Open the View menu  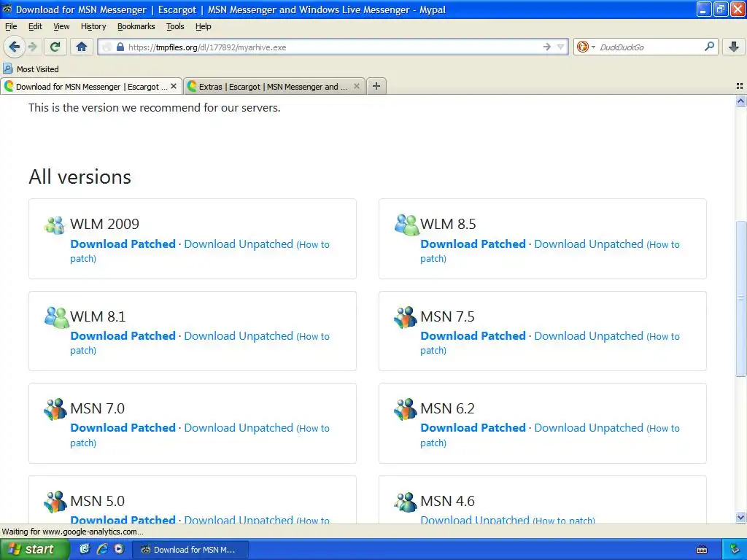tap(61, 26)
